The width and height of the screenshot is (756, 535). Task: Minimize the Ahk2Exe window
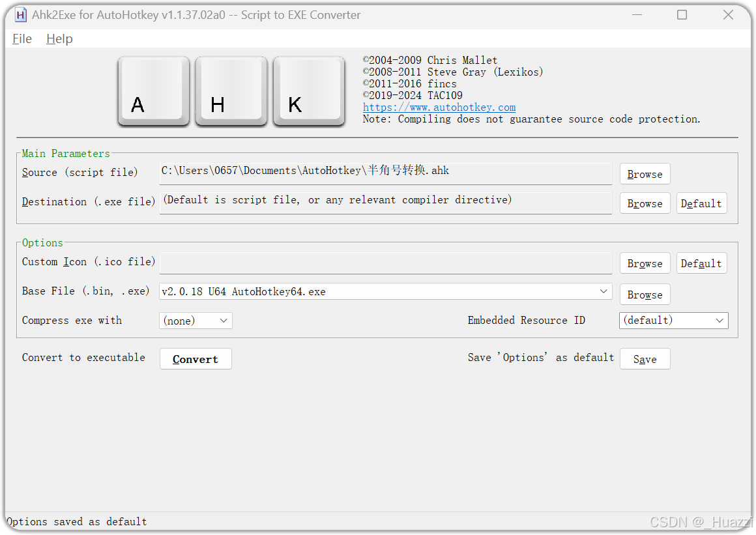[x=637, y=15]
